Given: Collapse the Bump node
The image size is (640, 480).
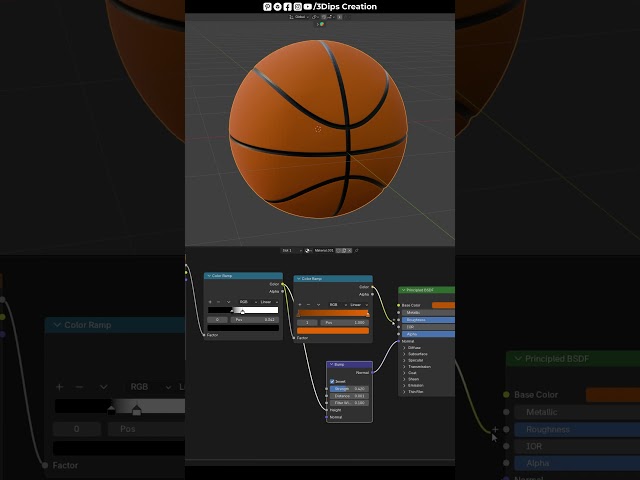Looking at the screenshot, I should 331,364.
